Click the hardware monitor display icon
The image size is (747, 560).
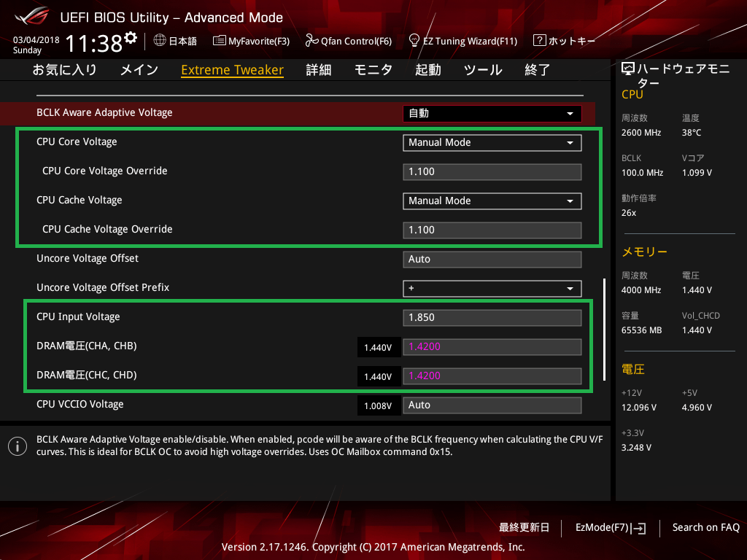point(628,69)
